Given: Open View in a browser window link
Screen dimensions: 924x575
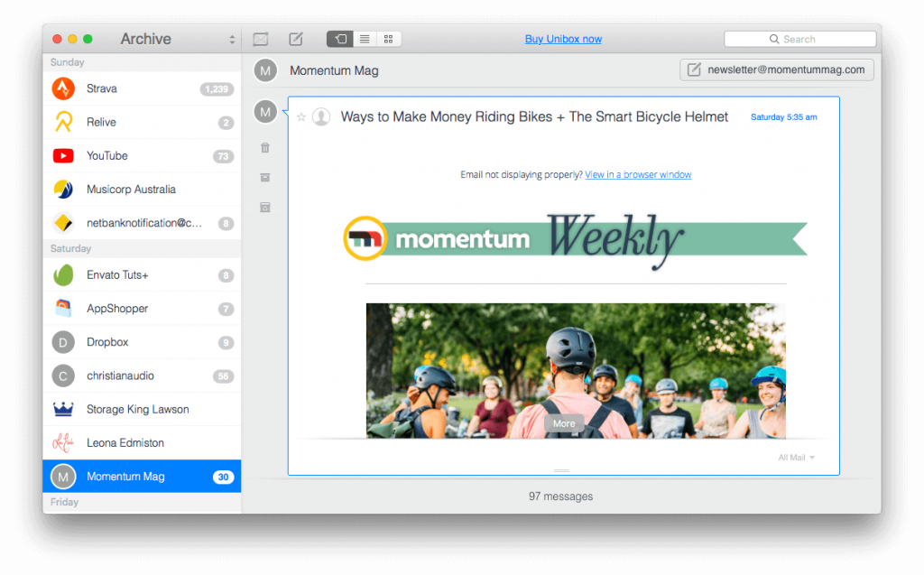Looking at the screenshot, I should (x=637, y=174).
